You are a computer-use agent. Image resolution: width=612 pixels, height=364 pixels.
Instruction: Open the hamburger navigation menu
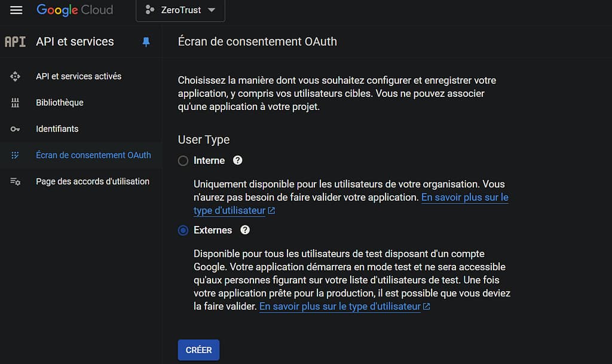(x=16, y=10)
